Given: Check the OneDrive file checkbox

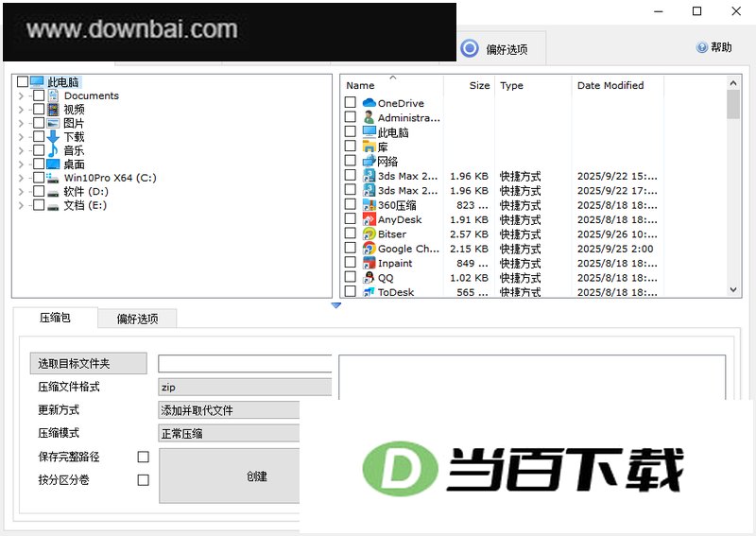Looking at the screenshot, I should click(351, 102).
